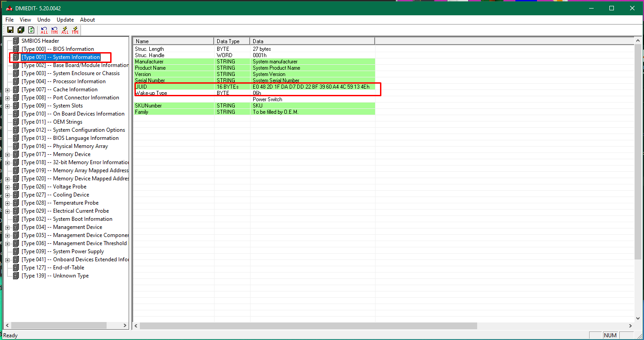Select Type 001 System Information

61,57
